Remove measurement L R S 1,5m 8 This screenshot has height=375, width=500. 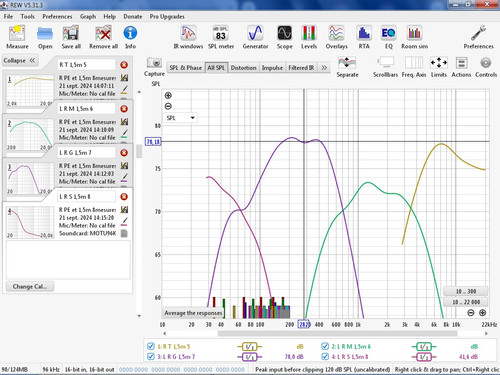point(124,197)
